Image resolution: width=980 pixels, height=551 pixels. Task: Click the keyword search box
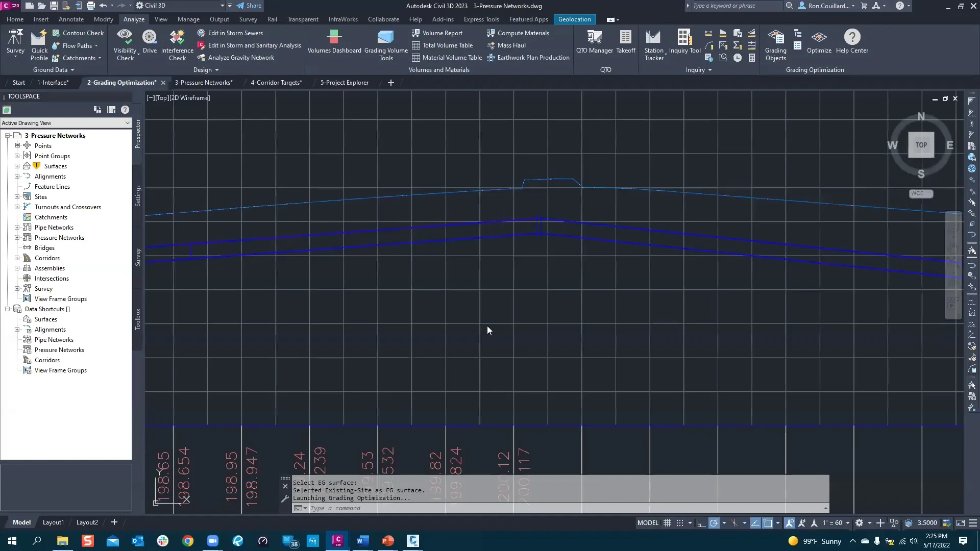click(x=736, y=6)
